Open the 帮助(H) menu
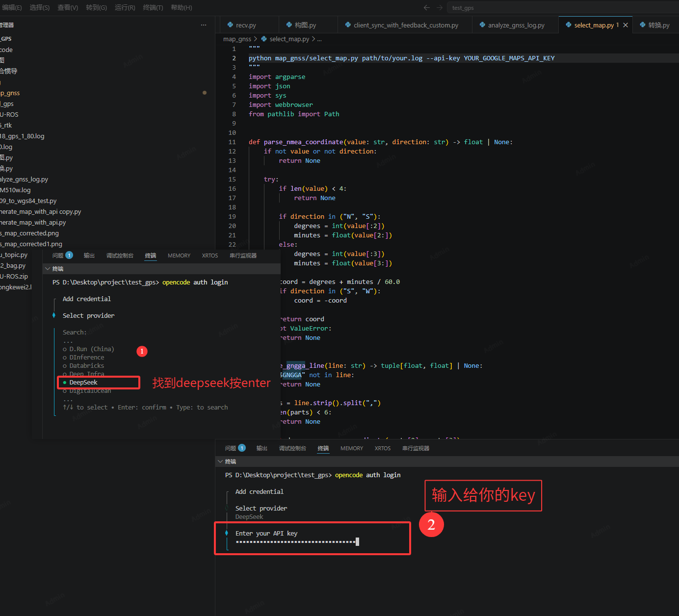This screenshot has width=679, height=616. pos(182,7)
